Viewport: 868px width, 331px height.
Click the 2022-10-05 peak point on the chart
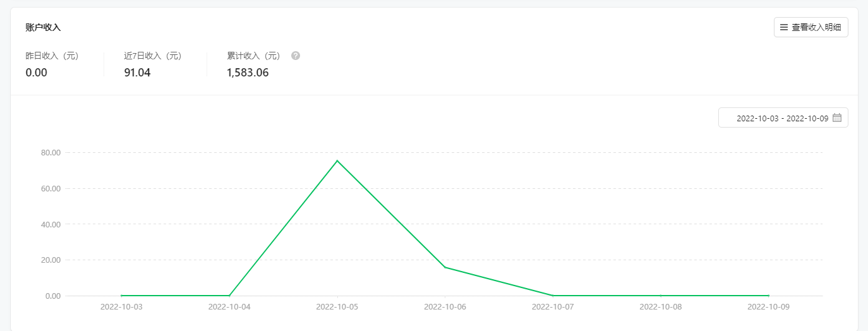[337, 160]
